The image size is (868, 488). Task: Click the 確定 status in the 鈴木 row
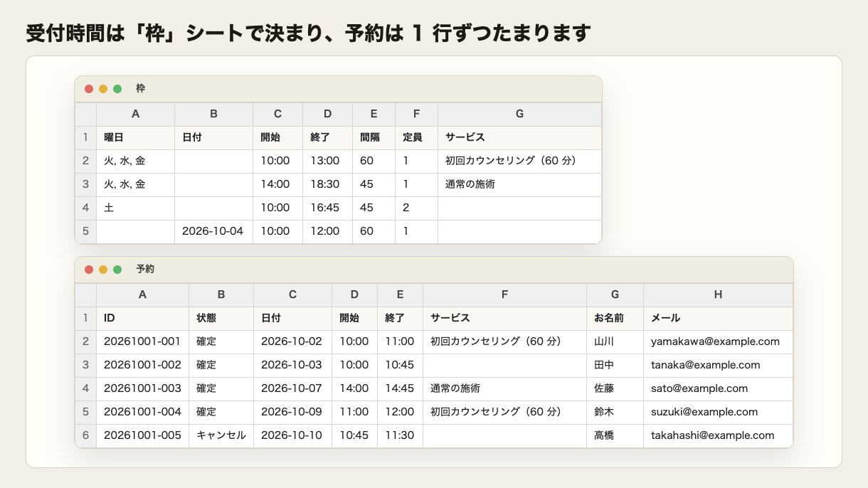[x=221, y=413]
